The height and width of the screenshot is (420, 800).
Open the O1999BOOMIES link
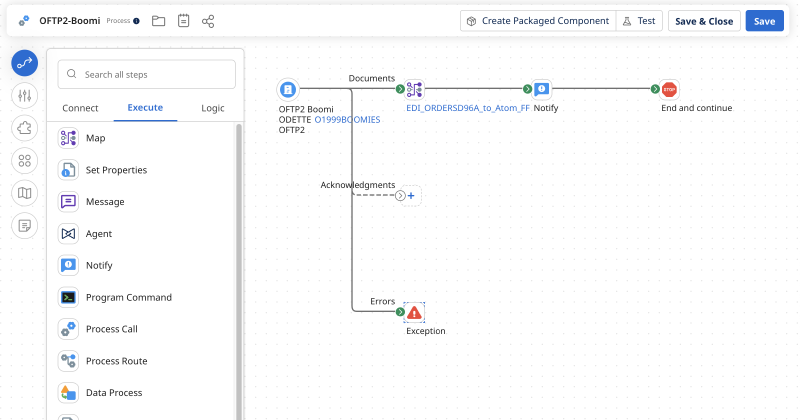coord(347,119)
